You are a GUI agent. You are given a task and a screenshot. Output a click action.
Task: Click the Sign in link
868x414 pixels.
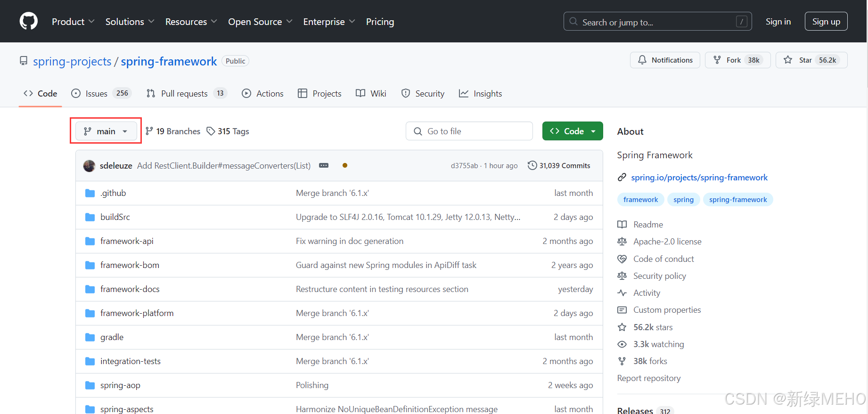tap(778, 22)
